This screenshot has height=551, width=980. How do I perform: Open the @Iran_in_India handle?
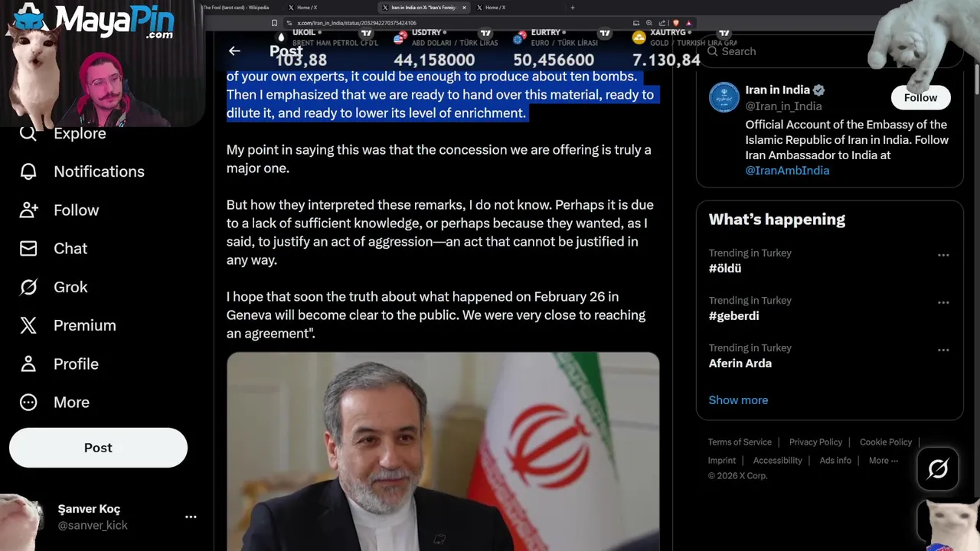tap(783, 106)
